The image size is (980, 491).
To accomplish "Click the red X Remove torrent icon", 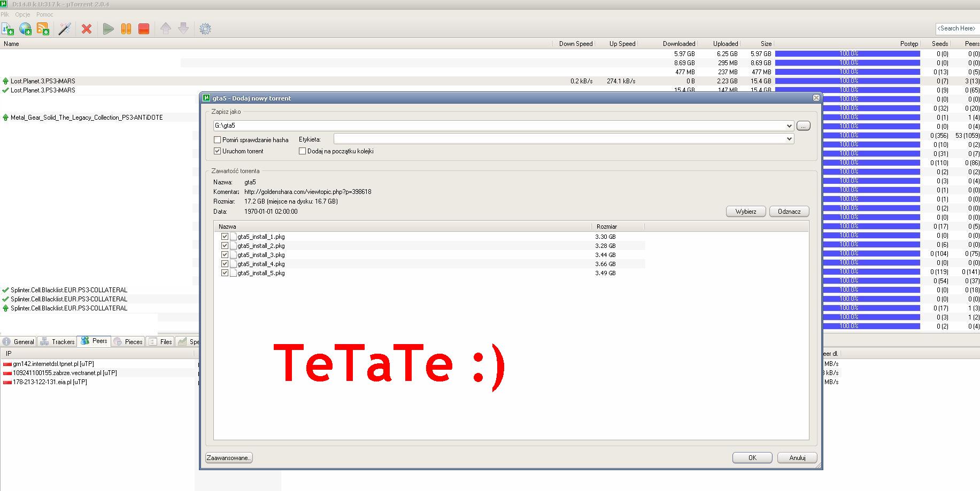I will tap(87, 29).
